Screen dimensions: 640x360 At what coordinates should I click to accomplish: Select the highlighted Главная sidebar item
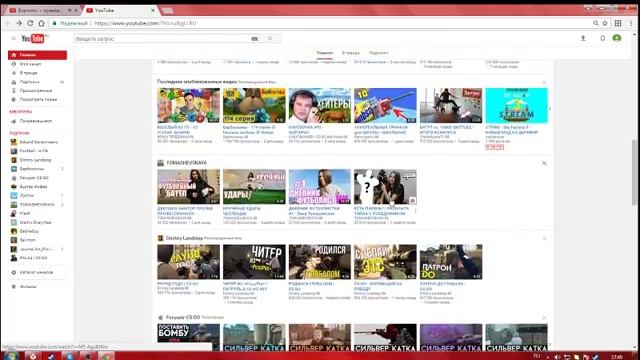(x=37, y=55)
